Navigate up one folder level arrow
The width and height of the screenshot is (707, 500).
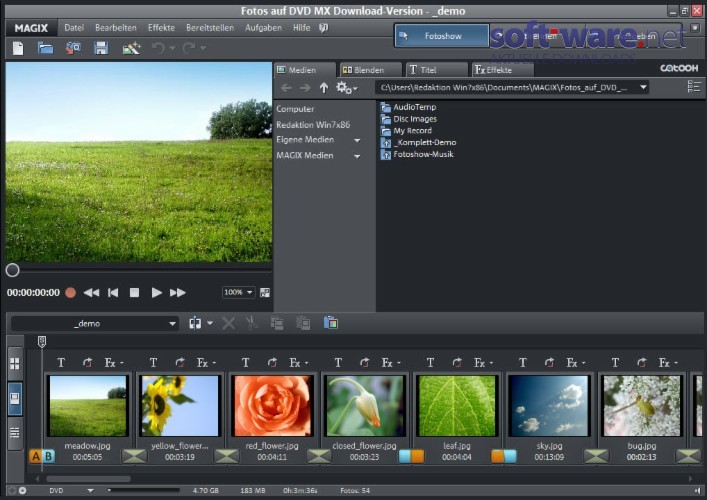coord(324,87)
